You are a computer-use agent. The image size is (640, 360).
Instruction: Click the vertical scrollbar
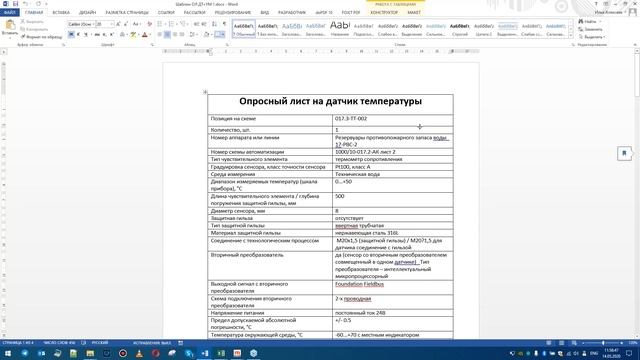tap(637, 194)
